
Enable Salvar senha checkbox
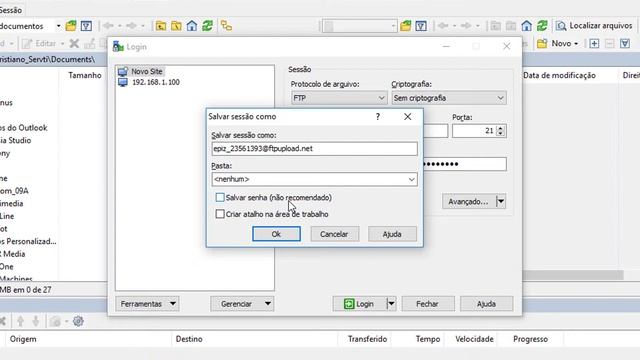(220, 198)
